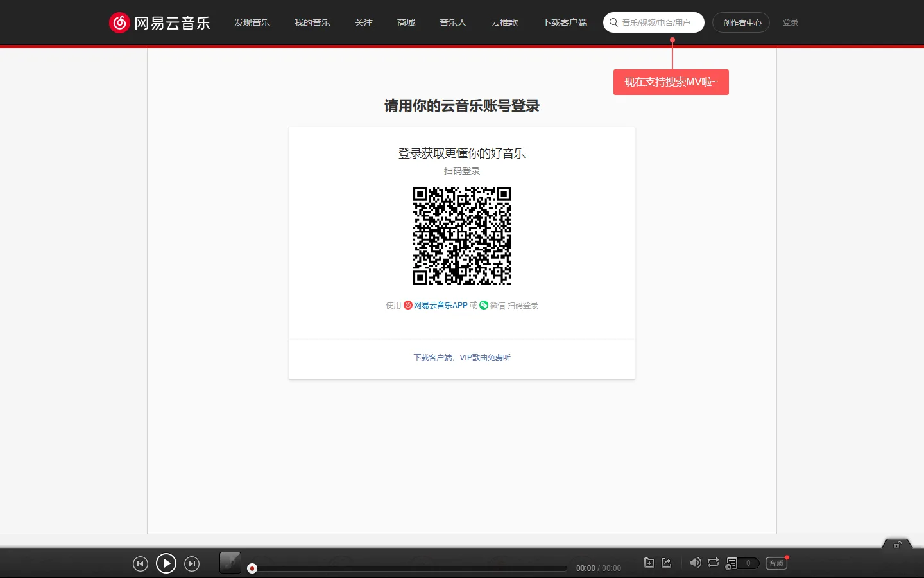
Task: Click the red NetEase icon beside APP link
Action: (x=408, y=306)
